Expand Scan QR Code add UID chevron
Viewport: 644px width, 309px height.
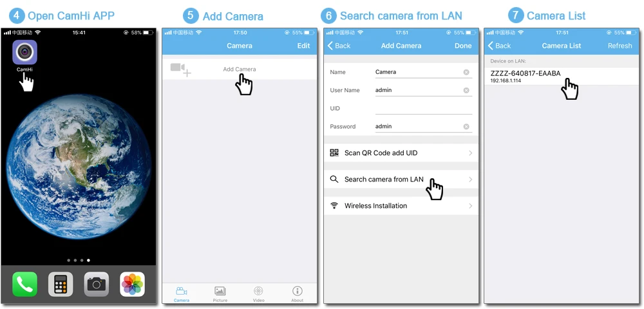(471, 153)
